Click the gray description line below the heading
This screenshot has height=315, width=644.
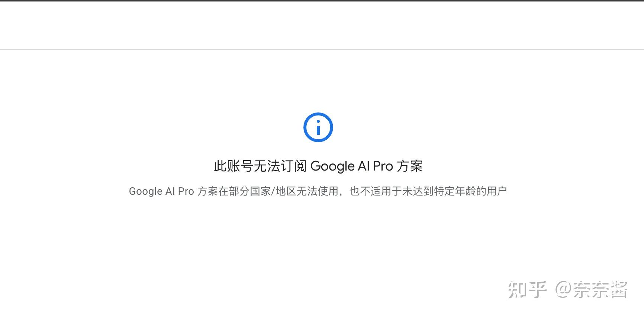point(318,191)
